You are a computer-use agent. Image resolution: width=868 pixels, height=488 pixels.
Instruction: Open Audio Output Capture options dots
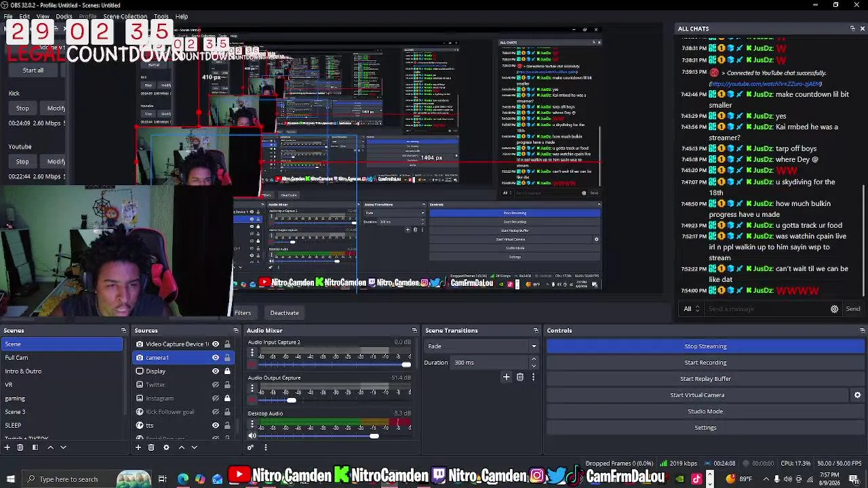click(x=252, y=388)
